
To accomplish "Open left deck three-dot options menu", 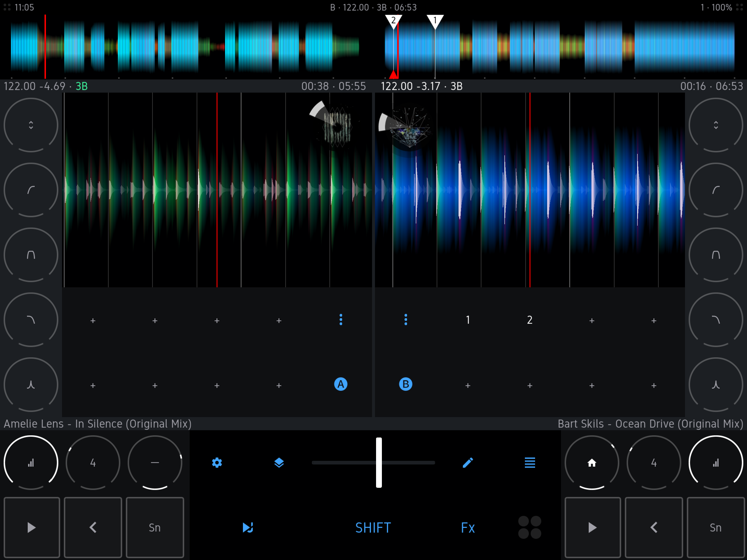I will pos(341,320).
